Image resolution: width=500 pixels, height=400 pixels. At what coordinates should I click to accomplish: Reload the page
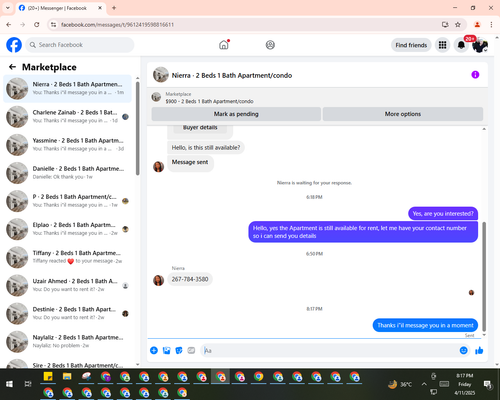tap(37, 25)
